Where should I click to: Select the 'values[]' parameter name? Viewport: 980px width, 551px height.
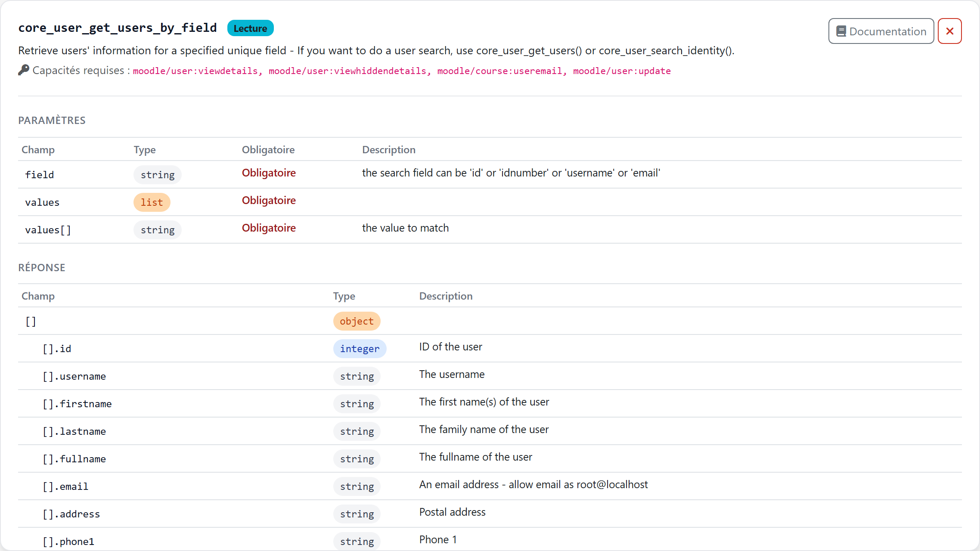[x=48, y=230]
